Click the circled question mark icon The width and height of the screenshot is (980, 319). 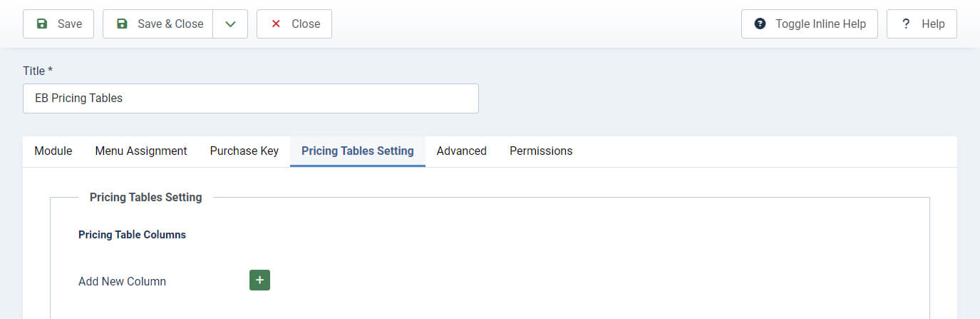pos(760,24)
